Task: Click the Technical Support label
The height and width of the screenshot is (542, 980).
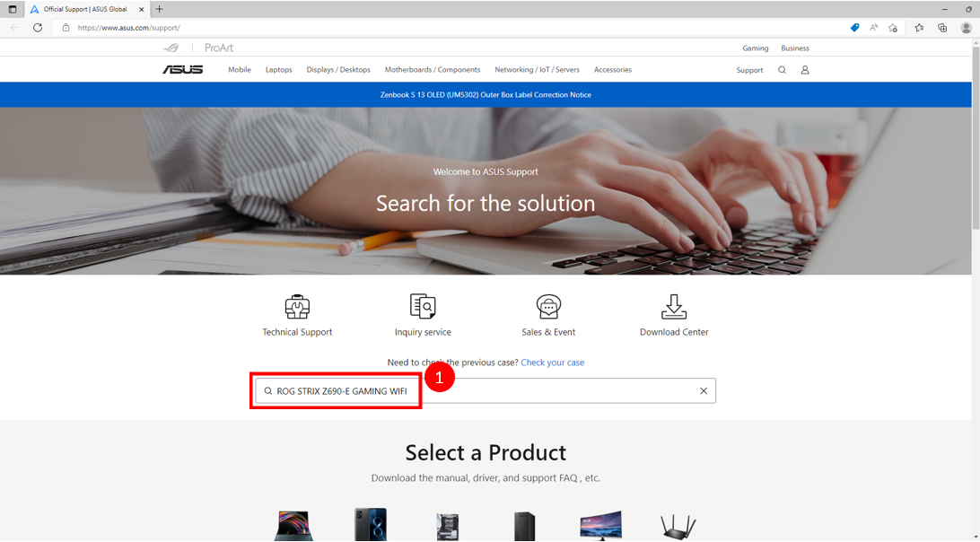Action: click(298, 332)
